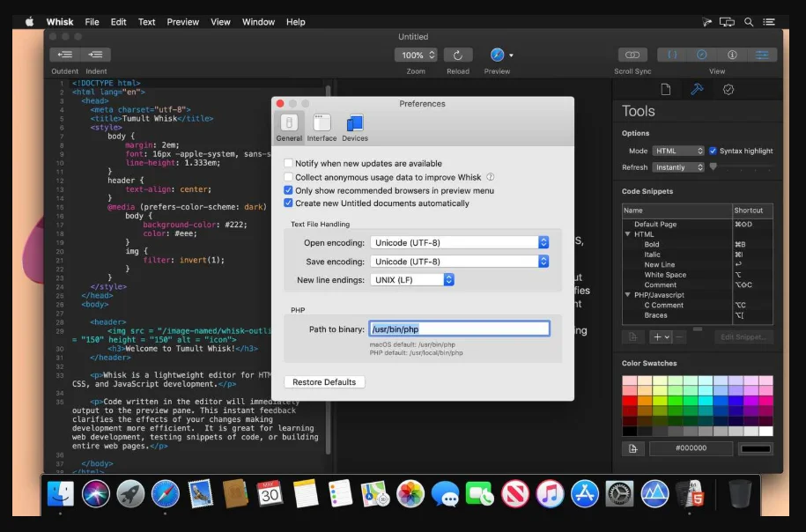Switch to the Devices preferences tab
Viewport: 806px width, 532px height.
[x=355, y=127]
